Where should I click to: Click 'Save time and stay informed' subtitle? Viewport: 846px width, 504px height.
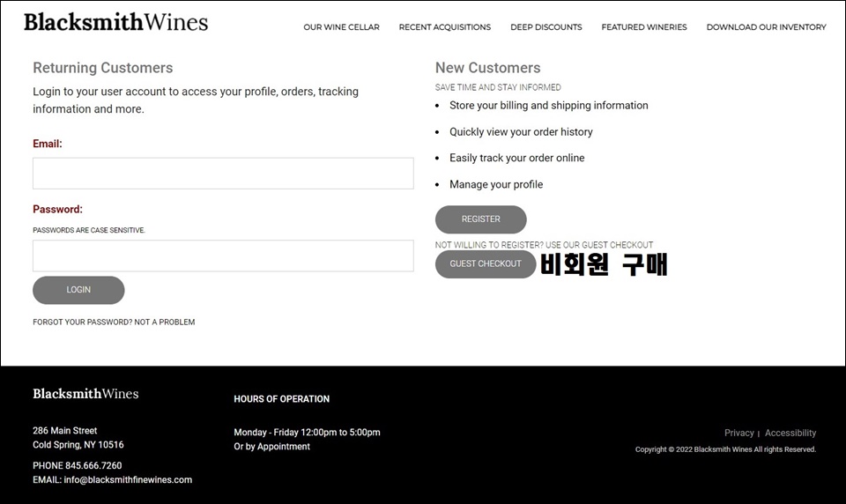[x=498, y=87]
